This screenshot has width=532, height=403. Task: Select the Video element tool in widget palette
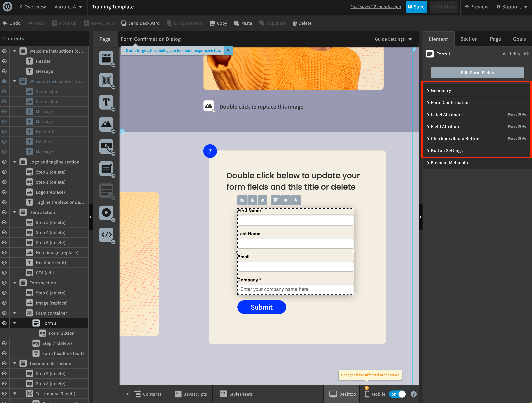[106, 213]
